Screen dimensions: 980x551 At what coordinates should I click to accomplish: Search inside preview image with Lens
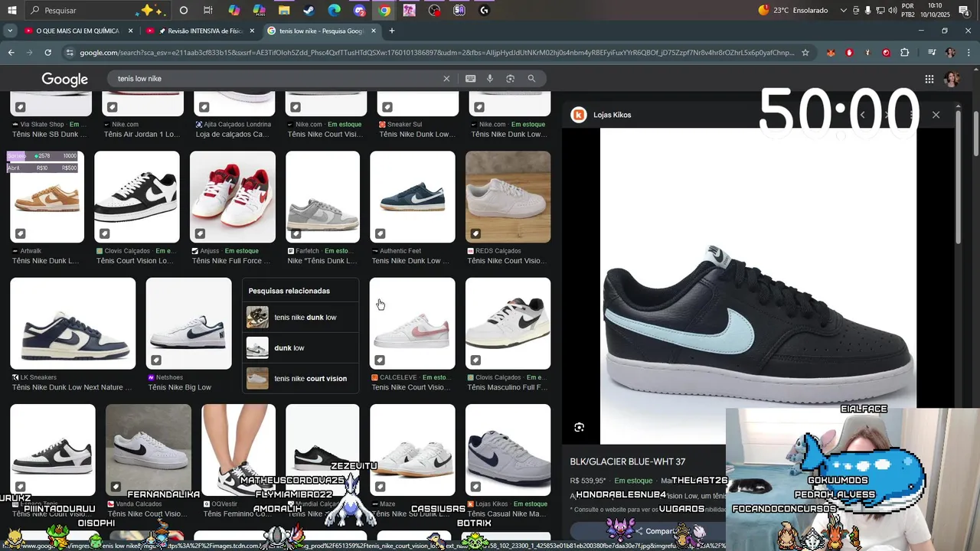click(x=580, y=427)
